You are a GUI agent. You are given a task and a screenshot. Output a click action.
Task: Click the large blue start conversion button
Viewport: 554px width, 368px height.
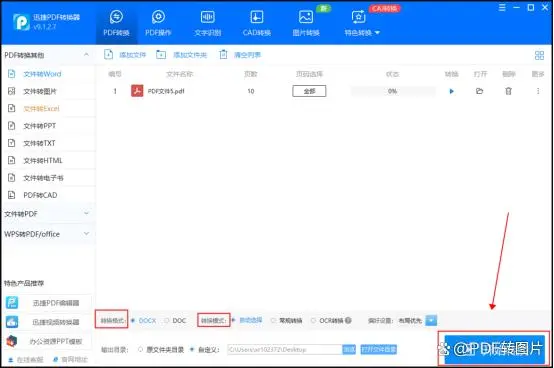click(494, 349)
